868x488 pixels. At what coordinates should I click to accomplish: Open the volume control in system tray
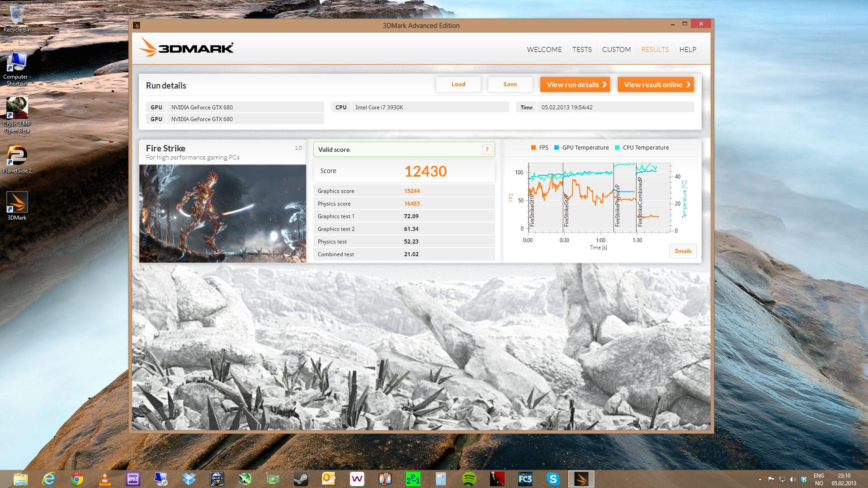tap(793, 479)
